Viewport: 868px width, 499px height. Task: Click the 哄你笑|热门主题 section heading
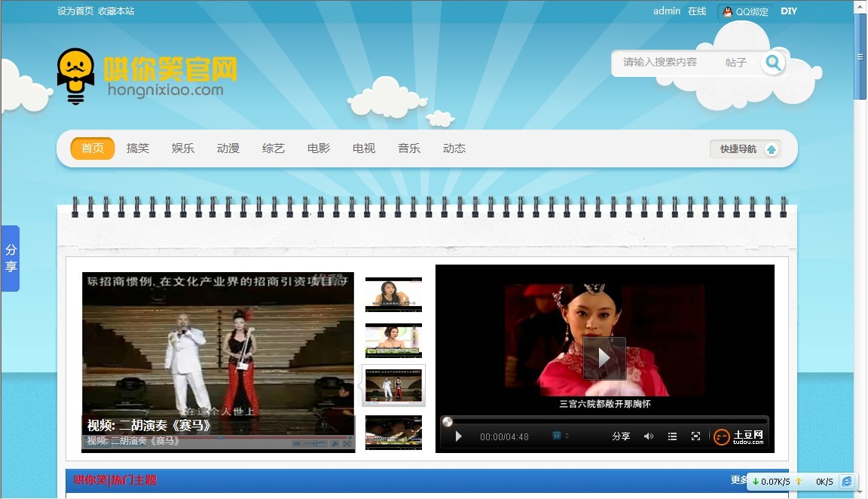click(115, 480)
